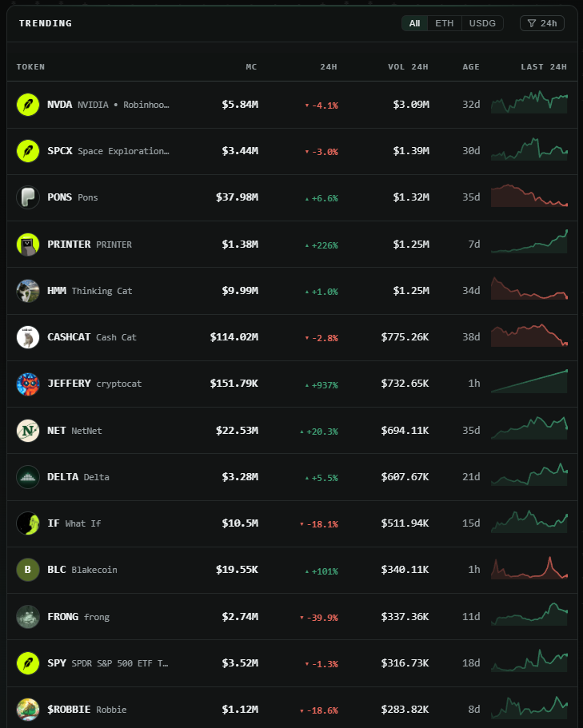
Task: Click the PONS market cap $37.98M
Action: coord(237,197)
